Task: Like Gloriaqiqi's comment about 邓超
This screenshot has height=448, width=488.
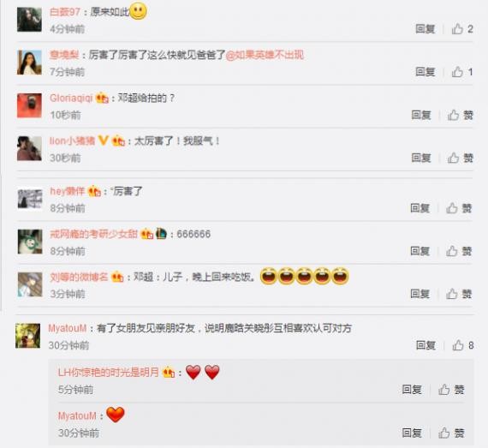Action: pyautogui.click(x=461, y=115)
